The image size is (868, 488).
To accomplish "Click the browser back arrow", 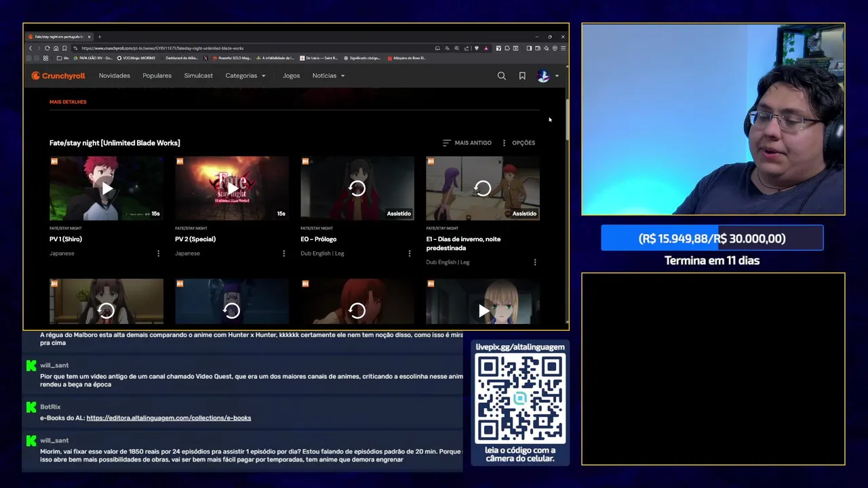I will click(x=31, y=48).
